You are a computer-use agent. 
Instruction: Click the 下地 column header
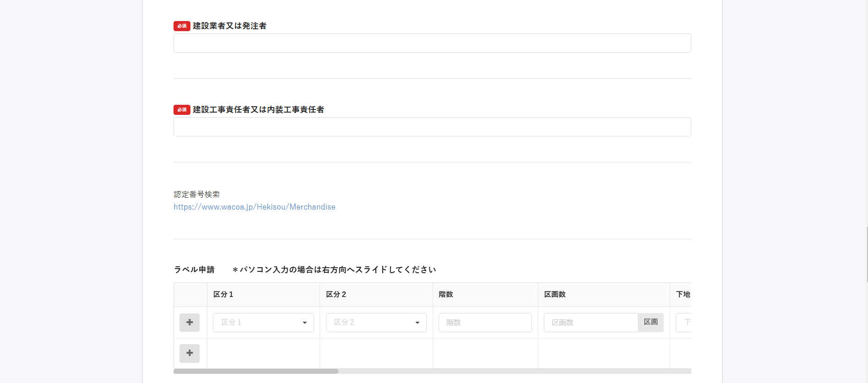[683, 294]
